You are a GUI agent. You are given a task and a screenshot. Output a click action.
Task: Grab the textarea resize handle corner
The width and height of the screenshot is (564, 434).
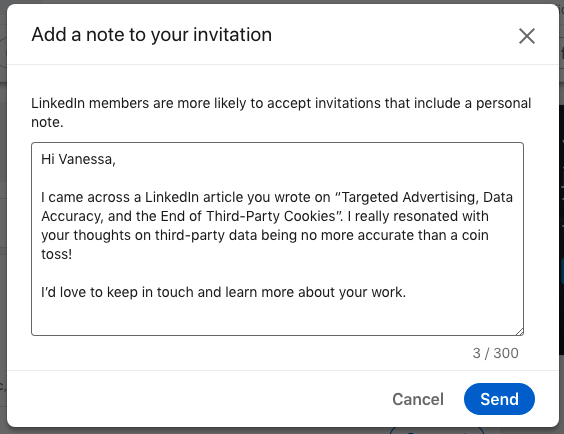520,332
